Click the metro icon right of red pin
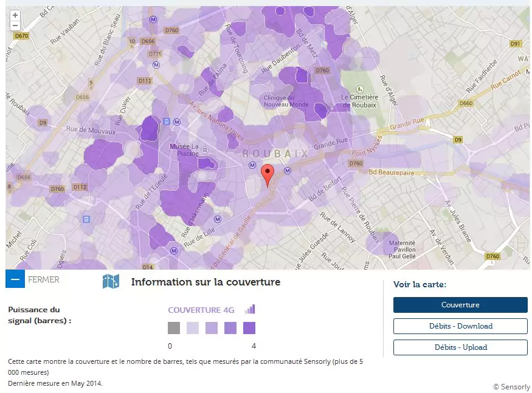 [288, 171]
